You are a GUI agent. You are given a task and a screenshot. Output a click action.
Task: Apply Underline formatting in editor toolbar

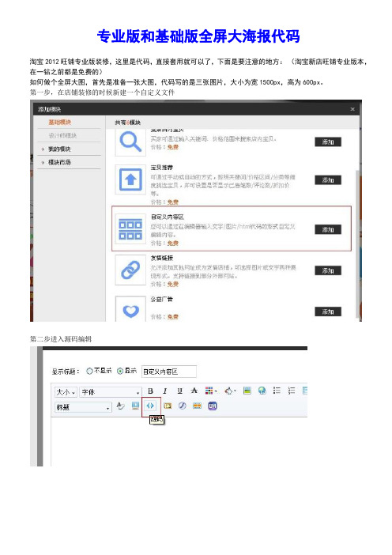179,391
